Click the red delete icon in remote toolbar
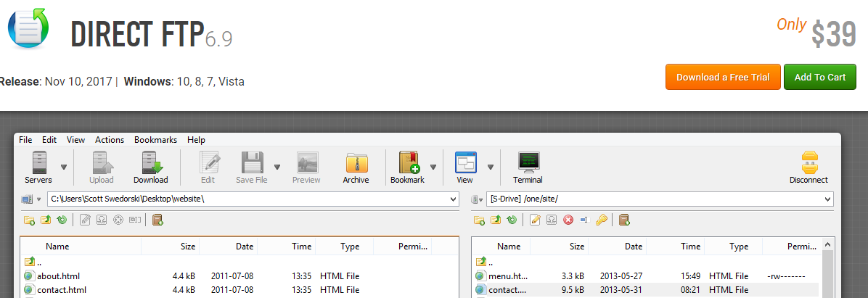 point(568,220)
